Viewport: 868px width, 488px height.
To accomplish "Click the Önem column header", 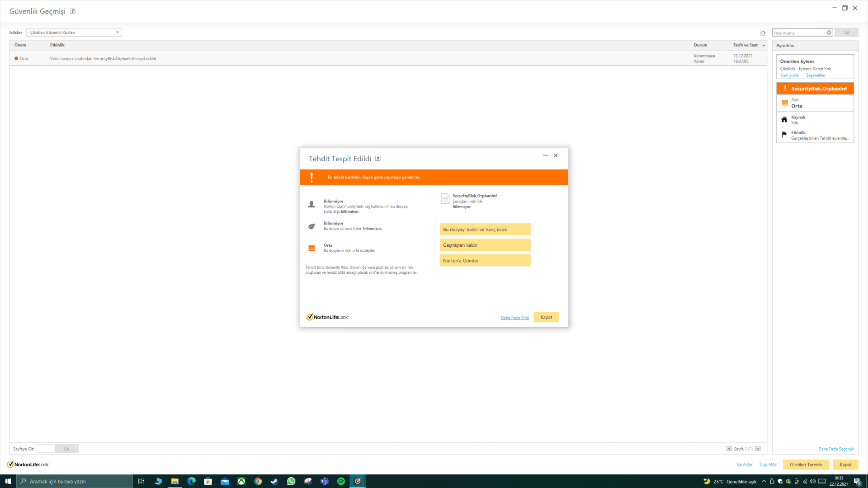I will point(20,45).
